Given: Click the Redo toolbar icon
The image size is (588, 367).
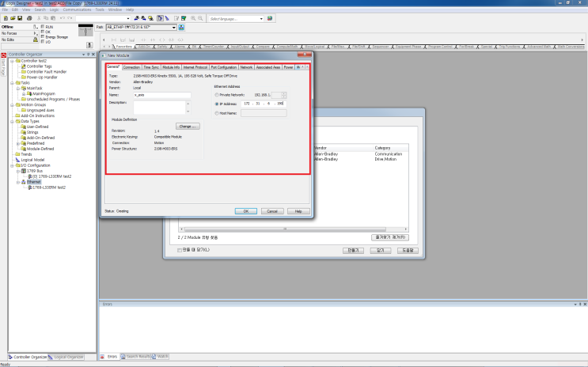Looking at the screenshot, I should coord(70,18).
